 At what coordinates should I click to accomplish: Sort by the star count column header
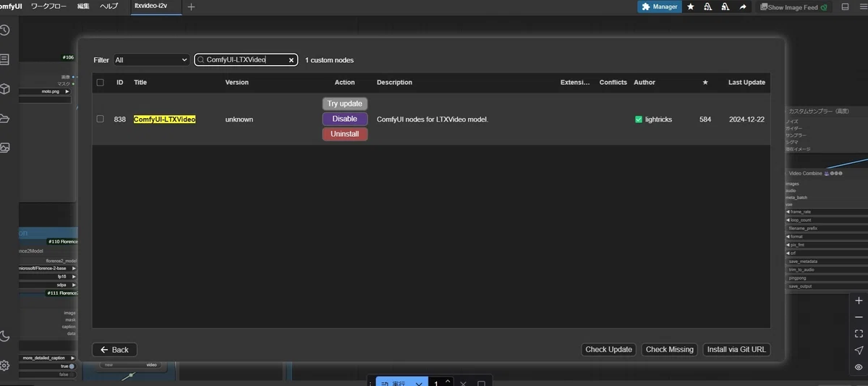[705, 83]
